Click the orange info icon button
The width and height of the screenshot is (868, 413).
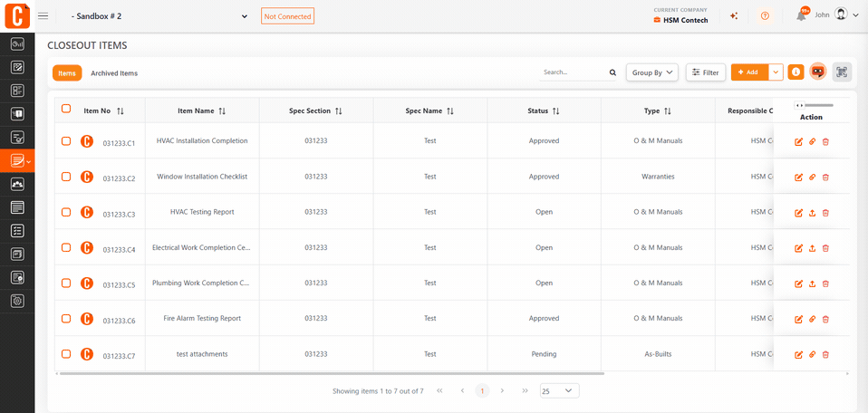tap(796, 72)
